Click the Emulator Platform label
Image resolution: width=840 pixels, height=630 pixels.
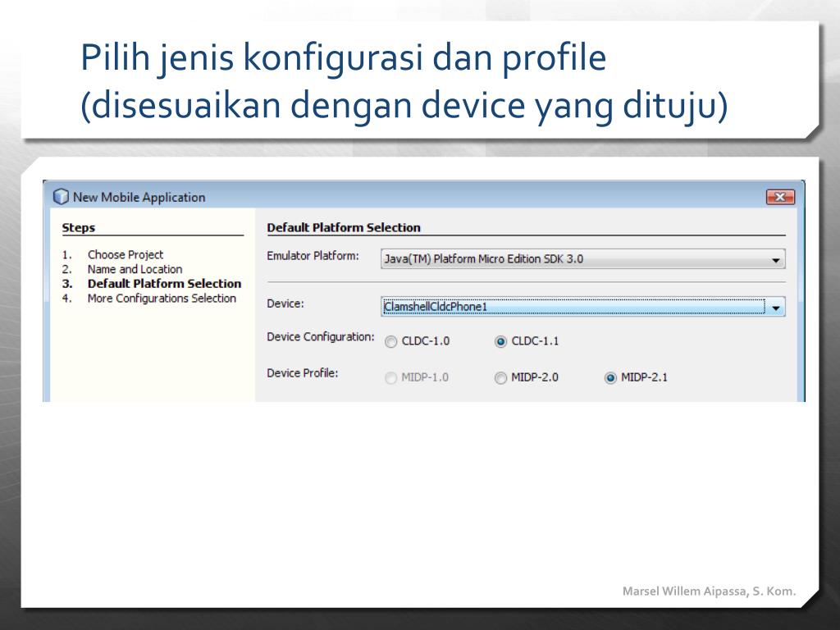[313, 256]
